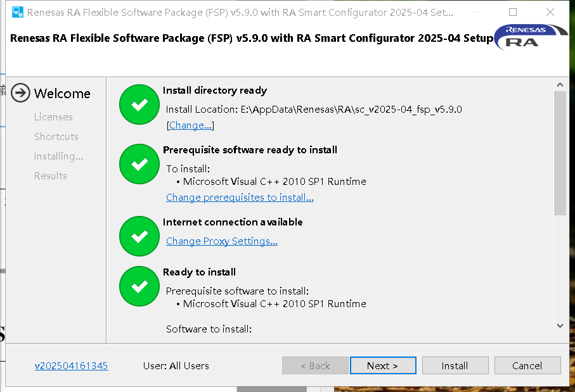The image size is (575, 392).
Task: Maximize the setup window
Action: pyautogui.click(x=513, y=12)
